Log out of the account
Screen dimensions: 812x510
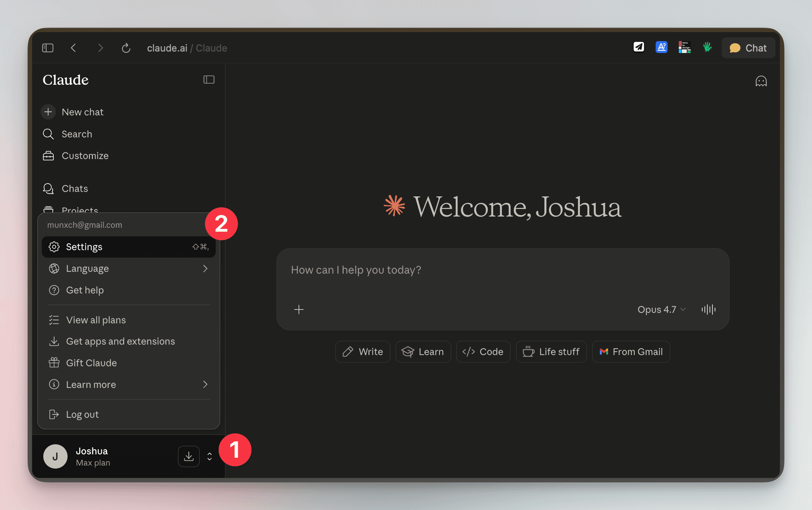click(129, 414)
